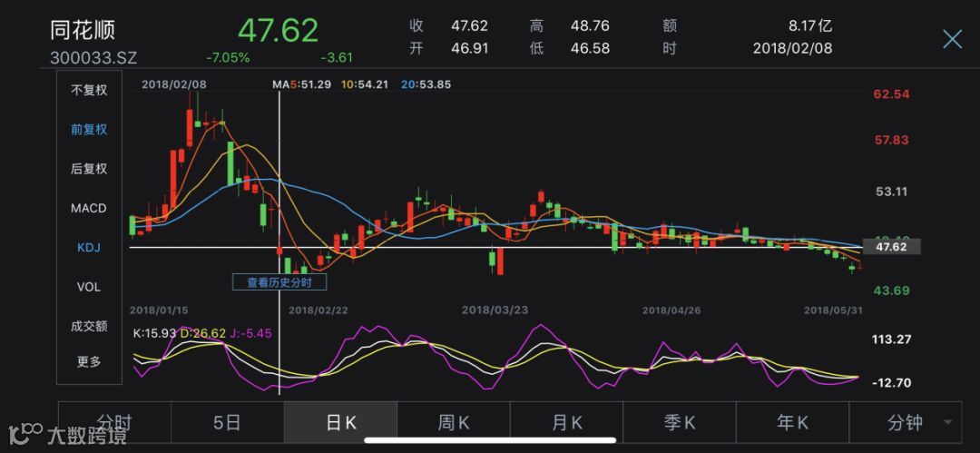This screenshot has width=980, height=453.
Task: Click the 57.83 price axis label
Action: (891, 140)
